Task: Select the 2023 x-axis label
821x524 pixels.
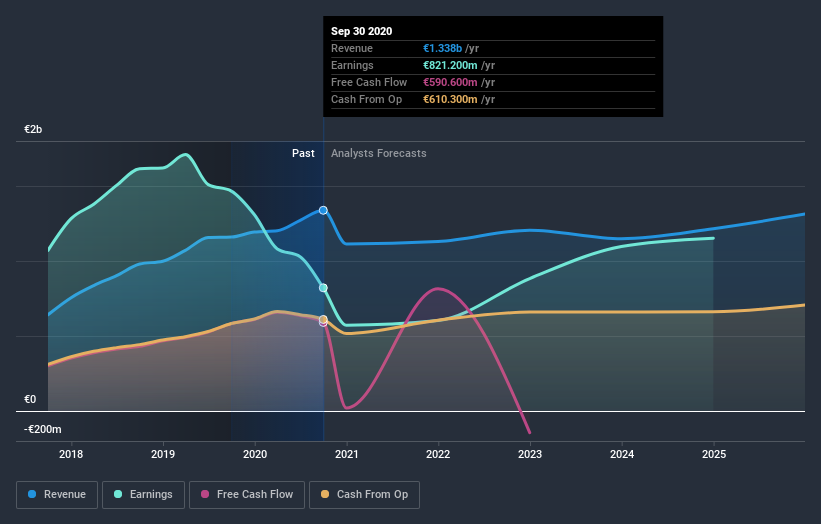Action: [x=530, y=454]
